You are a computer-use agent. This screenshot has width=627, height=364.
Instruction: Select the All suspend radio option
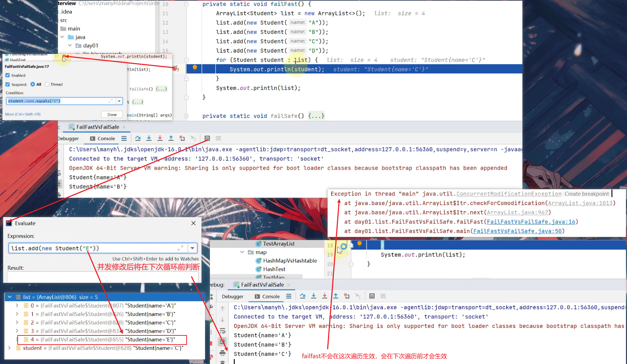[33, 84]
